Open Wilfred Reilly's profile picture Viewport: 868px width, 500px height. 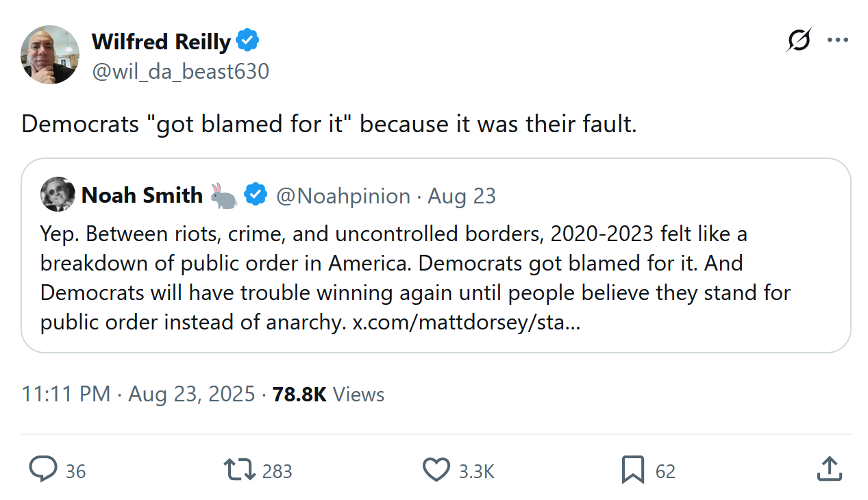coord(50,55)
